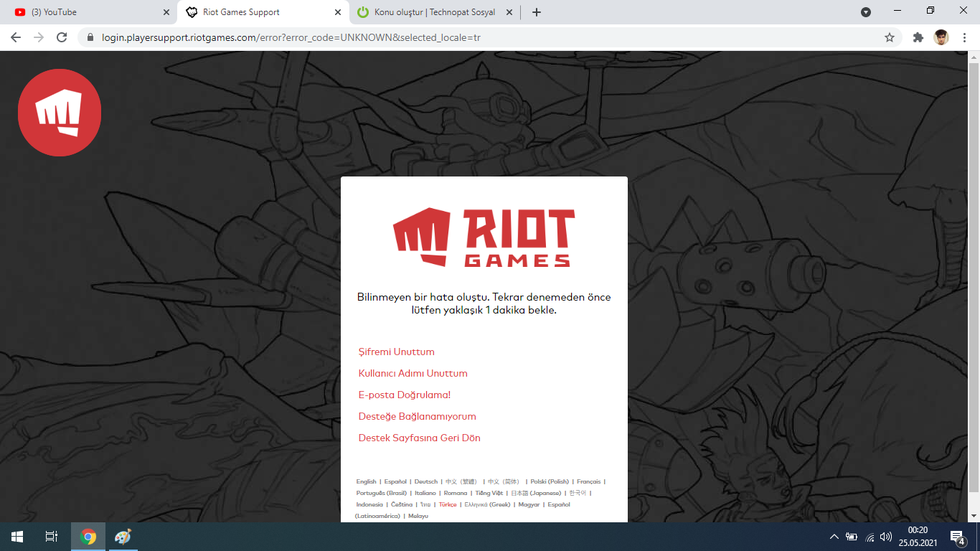Switch to the YouTube tab
This screenshot has width=980, height=551.
(x=90, y=12)
